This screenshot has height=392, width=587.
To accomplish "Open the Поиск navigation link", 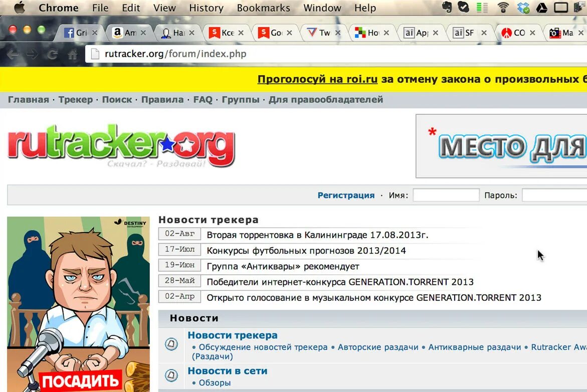I will click(117, 100).
